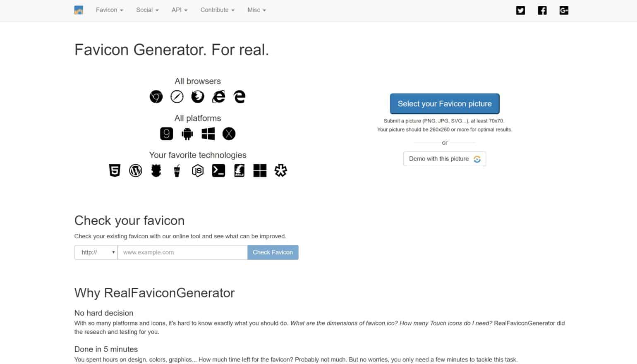637x364 pixels.
Task: Click the RealFaviconGenerator logo in navbar
Action: (79, 10)
